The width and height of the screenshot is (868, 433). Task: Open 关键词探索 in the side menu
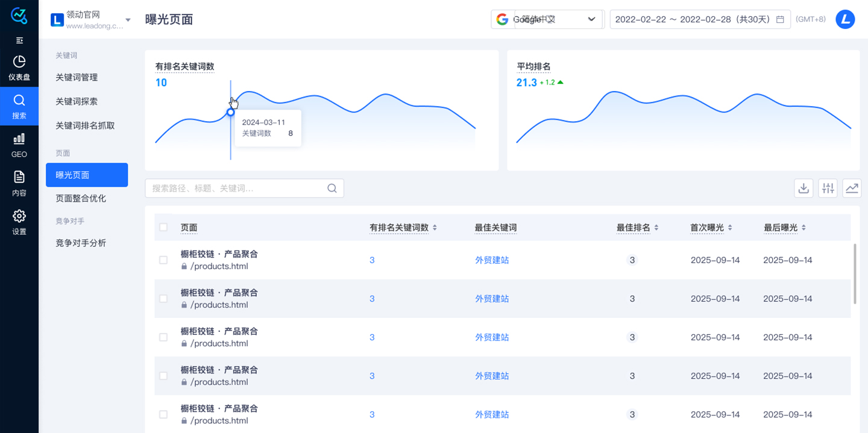77,101
